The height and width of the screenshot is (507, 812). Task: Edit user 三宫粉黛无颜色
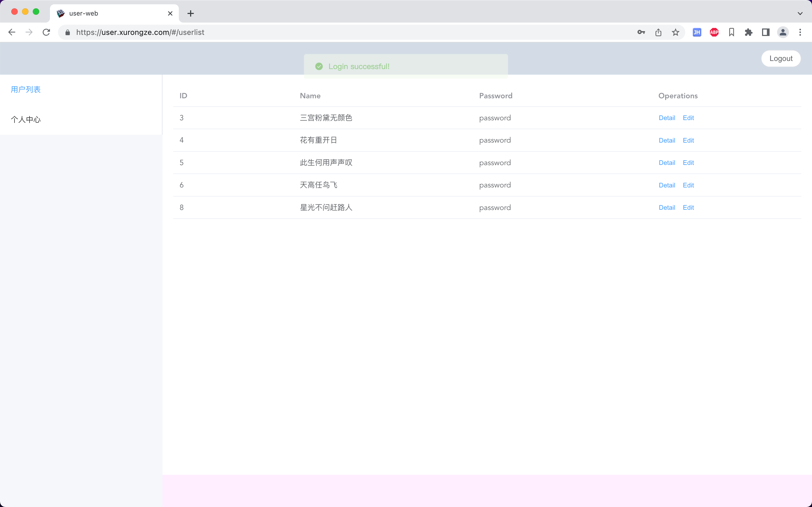(688, 118)
